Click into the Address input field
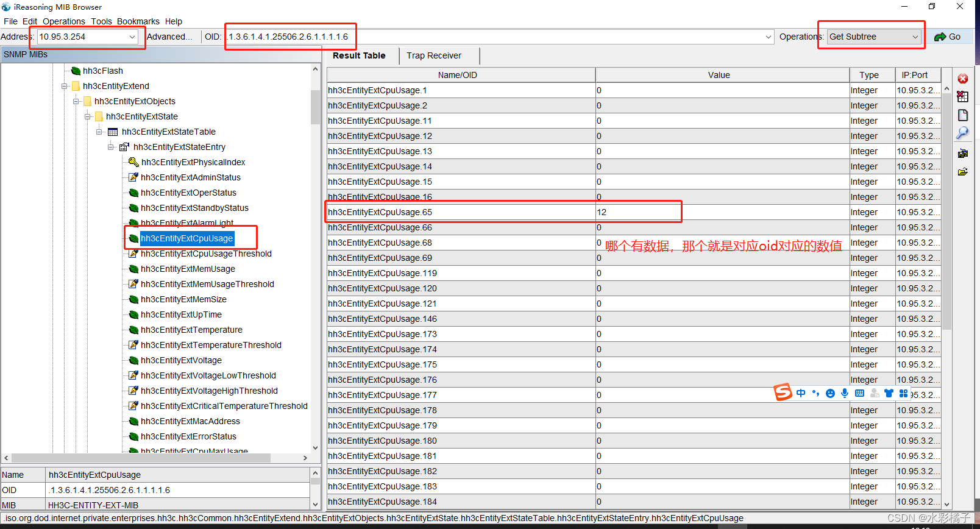 click(x=82, y=37)
